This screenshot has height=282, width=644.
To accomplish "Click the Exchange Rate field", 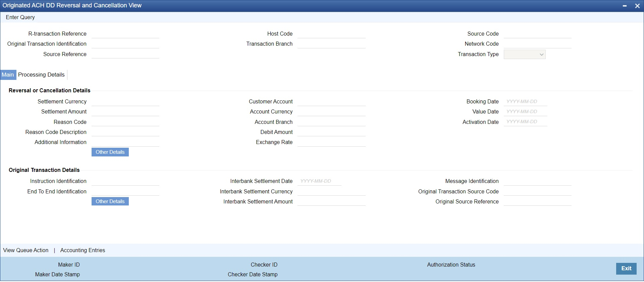I will coord(331,142).
